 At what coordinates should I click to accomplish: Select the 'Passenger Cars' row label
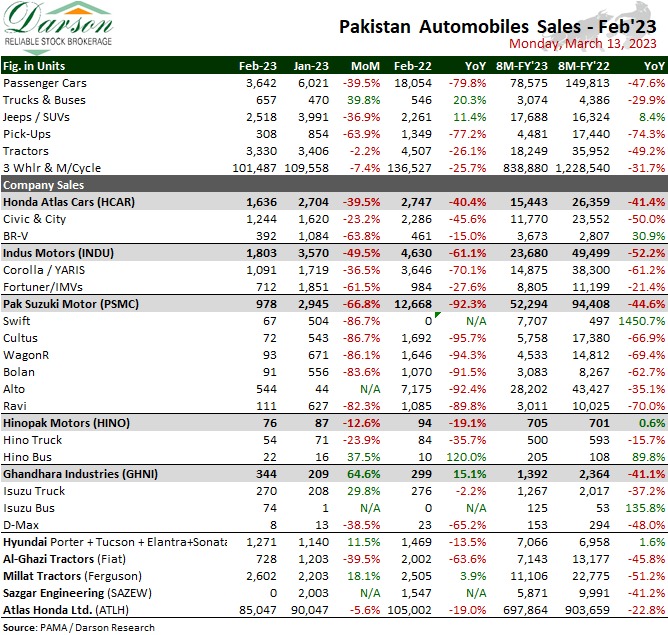click(x=45, y=83)
